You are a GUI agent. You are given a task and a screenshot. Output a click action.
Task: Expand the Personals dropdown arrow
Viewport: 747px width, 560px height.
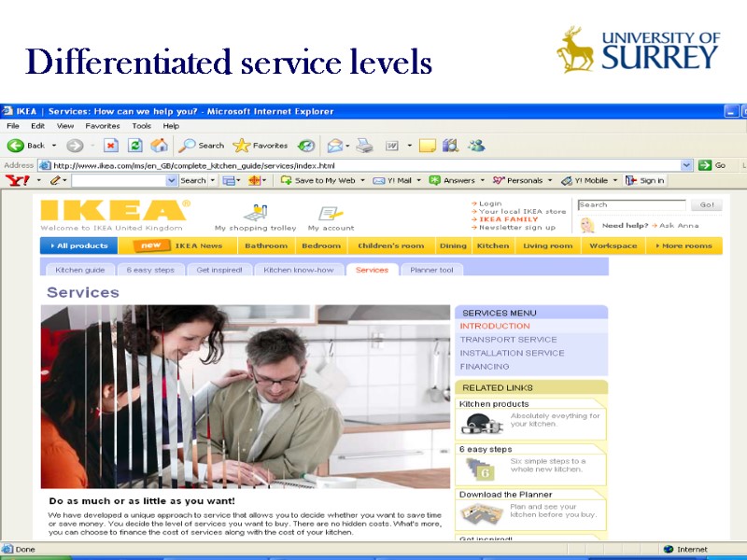[x=550, y=180]
